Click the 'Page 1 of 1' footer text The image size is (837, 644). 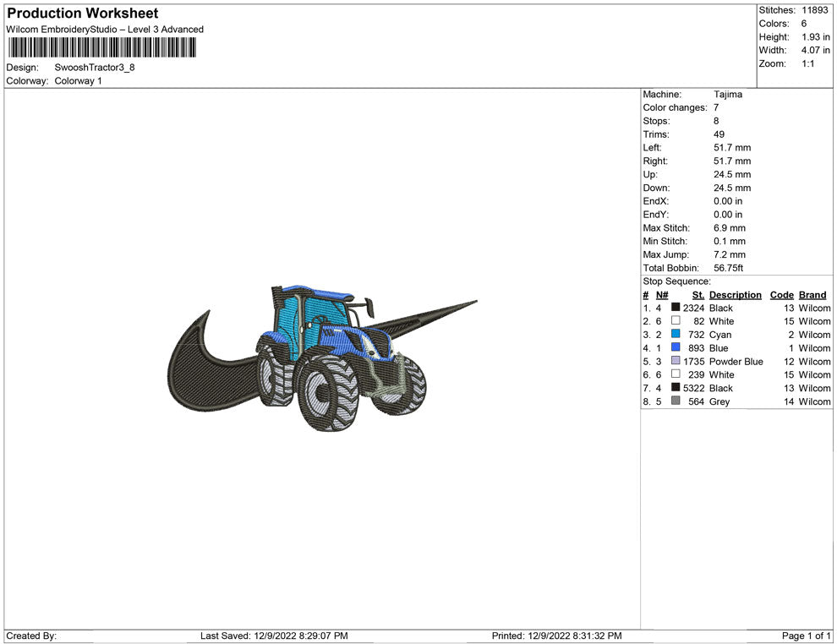806,636
